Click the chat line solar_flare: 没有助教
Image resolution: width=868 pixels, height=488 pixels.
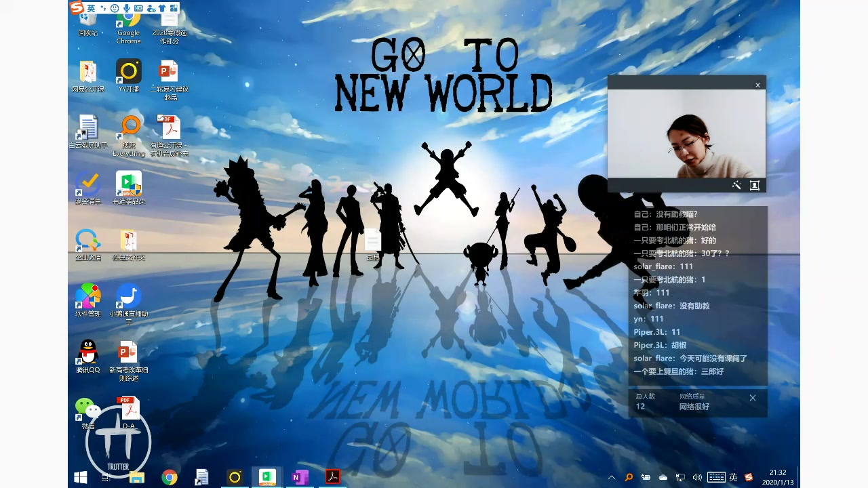[x=671, y=306]
